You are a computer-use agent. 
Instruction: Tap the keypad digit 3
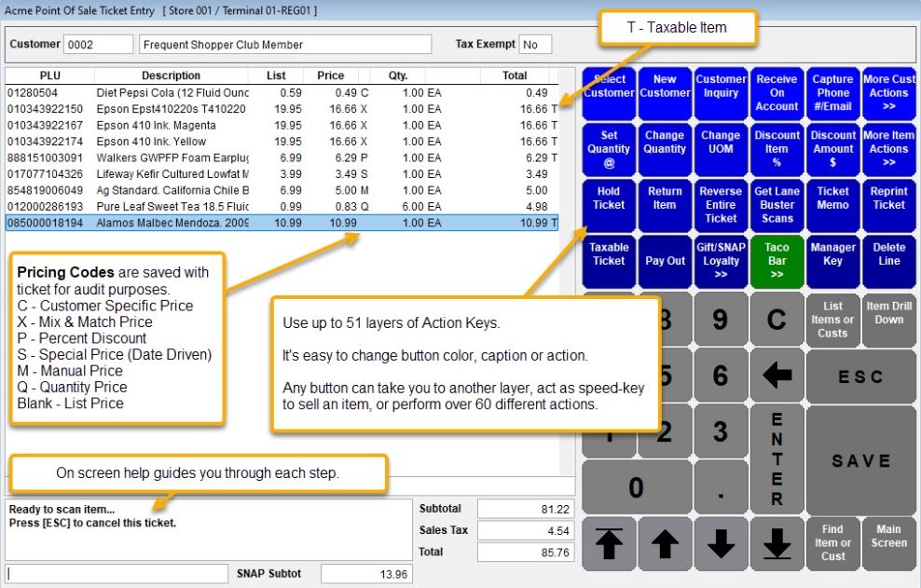click(721, 431)
